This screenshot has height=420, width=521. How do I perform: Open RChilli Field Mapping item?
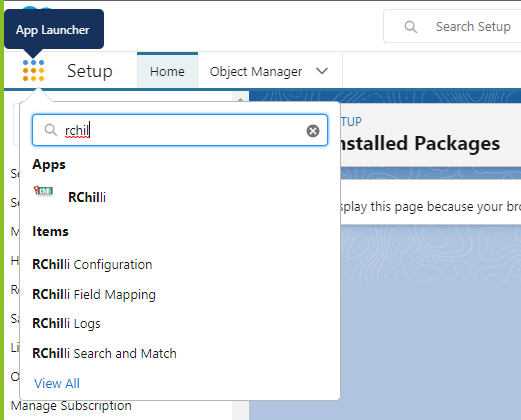tap(94, 295)
